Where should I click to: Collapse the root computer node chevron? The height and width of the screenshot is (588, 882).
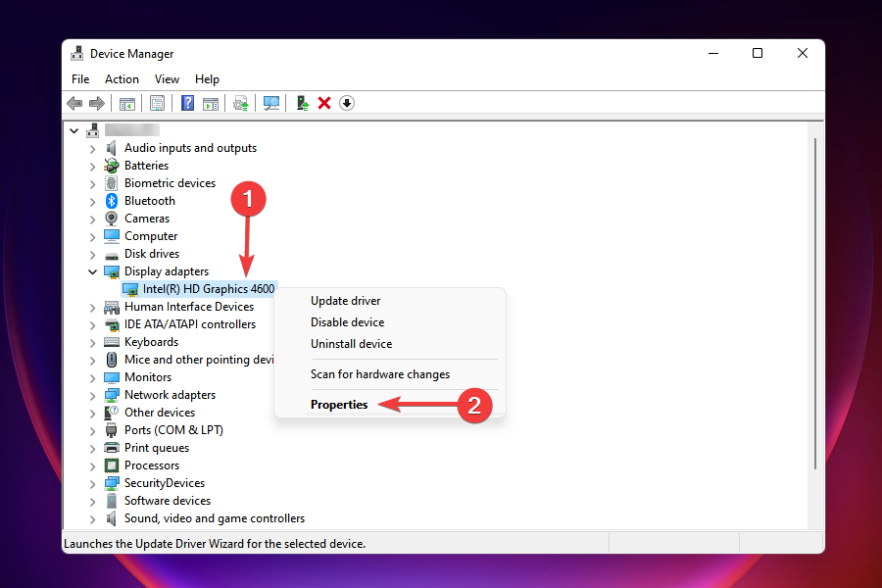tap(73, 130)
